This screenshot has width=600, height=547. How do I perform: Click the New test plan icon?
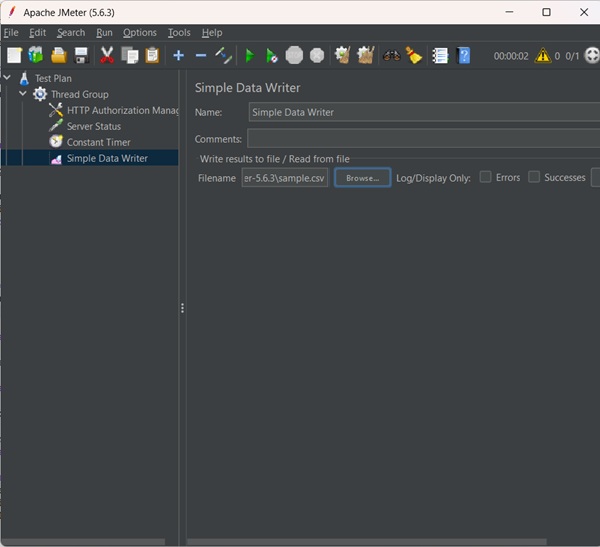click(15, 56)
